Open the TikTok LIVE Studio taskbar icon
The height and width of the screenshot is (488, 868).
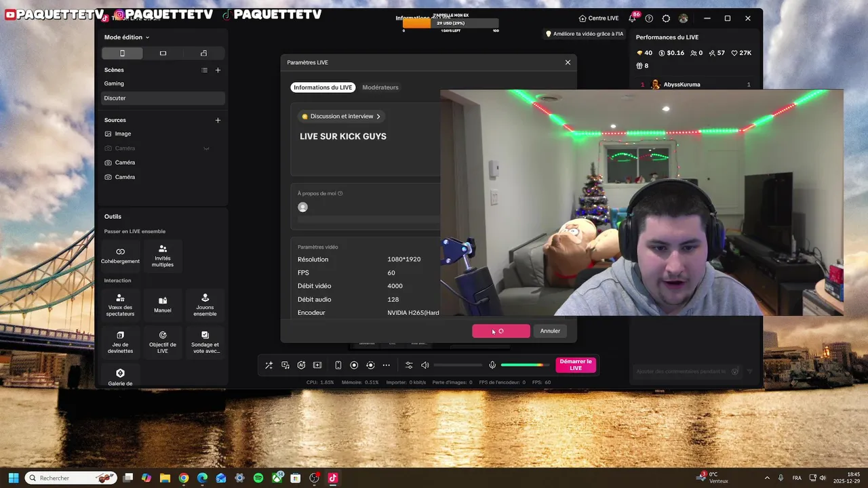coord(333,478)
